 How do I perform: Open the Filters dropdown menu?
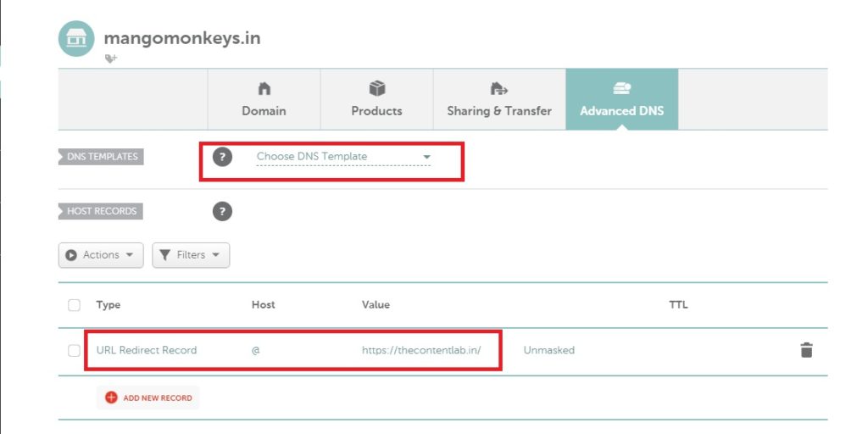tap(191, 255)
